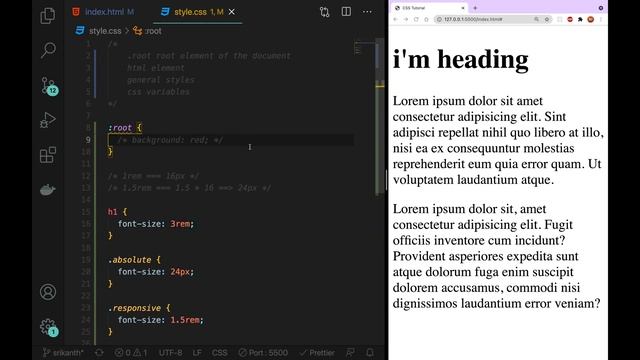Click the second Lorem ipsum paragraph in browser
Image resolution: width=640 pixels, height=360 pixels.
(x=497, y=256)
